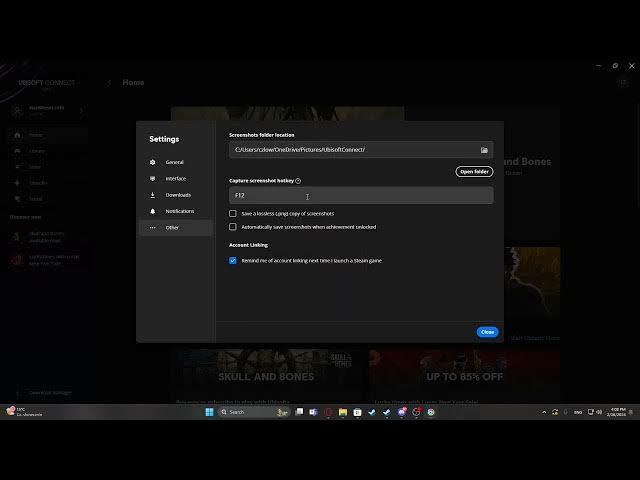Close the Settings dialog with the Close button
640x480 pixels.
coord(487,332)
